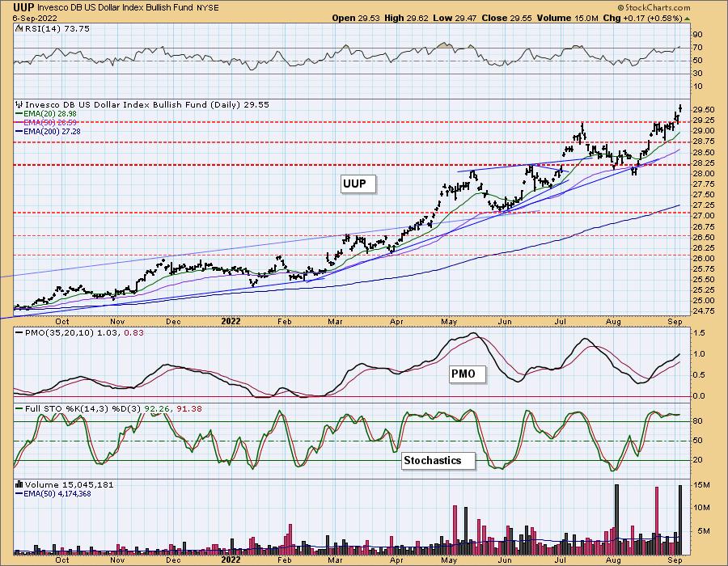Select the Close 29.55 value

click(507, 18)
